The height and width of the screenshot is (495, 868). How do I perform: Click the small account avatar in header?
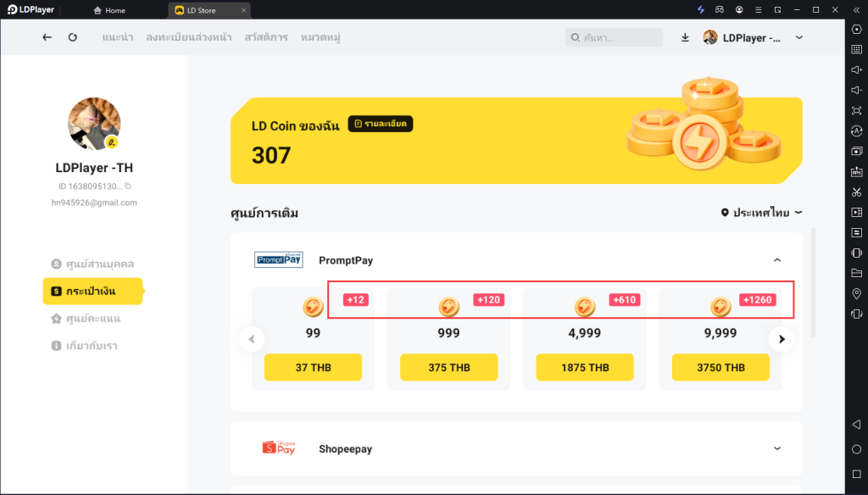pos(710,37)
